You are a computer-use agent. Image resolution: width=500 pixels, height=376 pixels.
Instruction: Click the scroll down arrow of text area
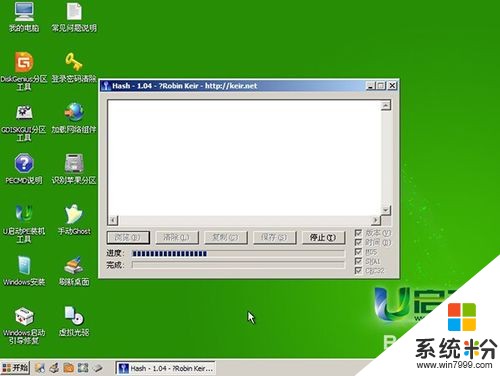click(x=386, y=210)
